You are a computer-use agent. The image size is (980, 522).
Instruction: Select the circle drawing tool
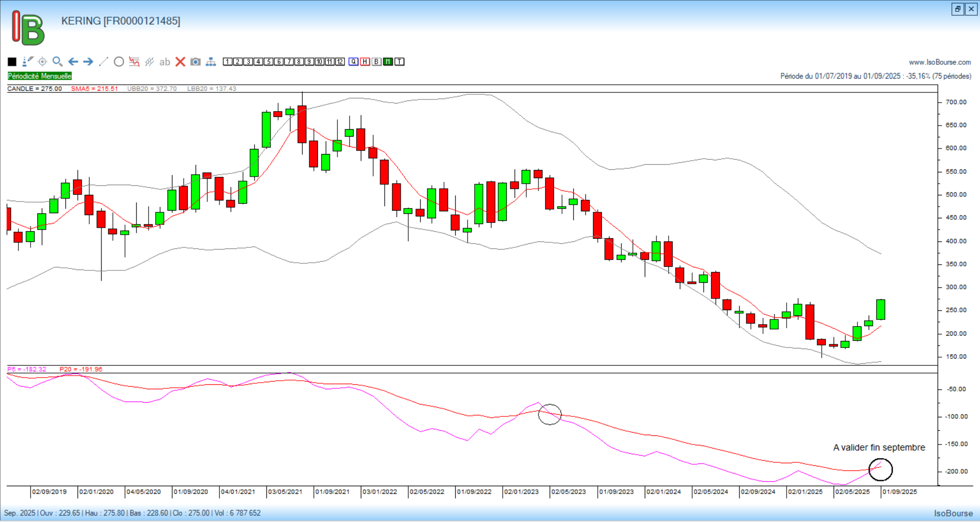tap(119, 62)
